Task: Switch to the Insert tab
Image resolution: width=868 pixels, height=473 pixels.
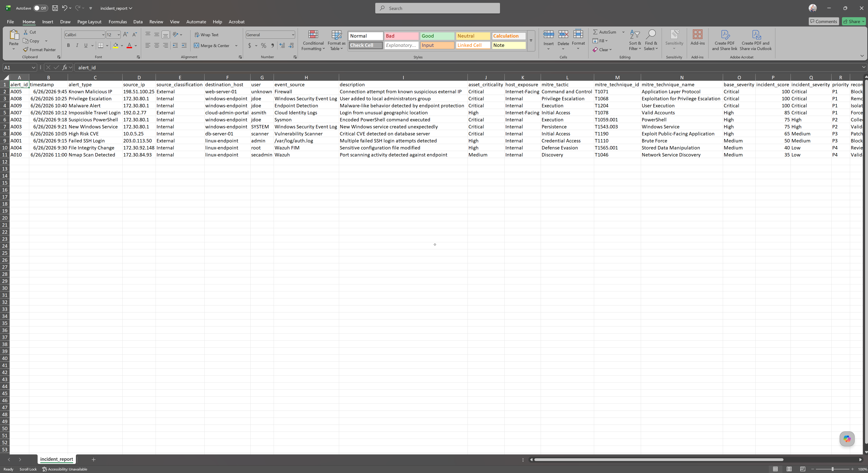Action: pyautogui.click(x=48, y=22)
